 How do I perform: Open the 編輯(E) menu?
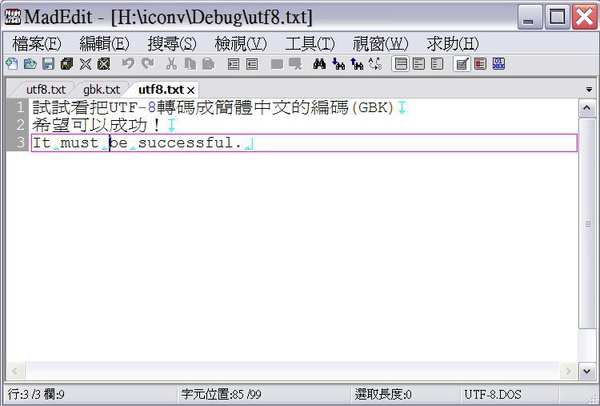pyautogui.click(x=104, y=44)
